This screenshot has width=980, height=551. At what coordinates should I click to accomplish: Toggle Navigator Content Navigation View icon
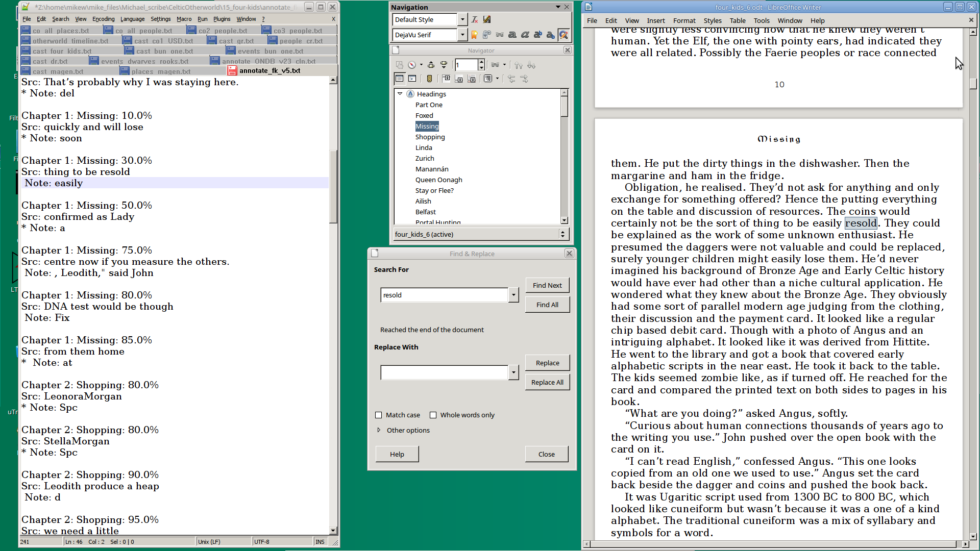coord(400,79)
